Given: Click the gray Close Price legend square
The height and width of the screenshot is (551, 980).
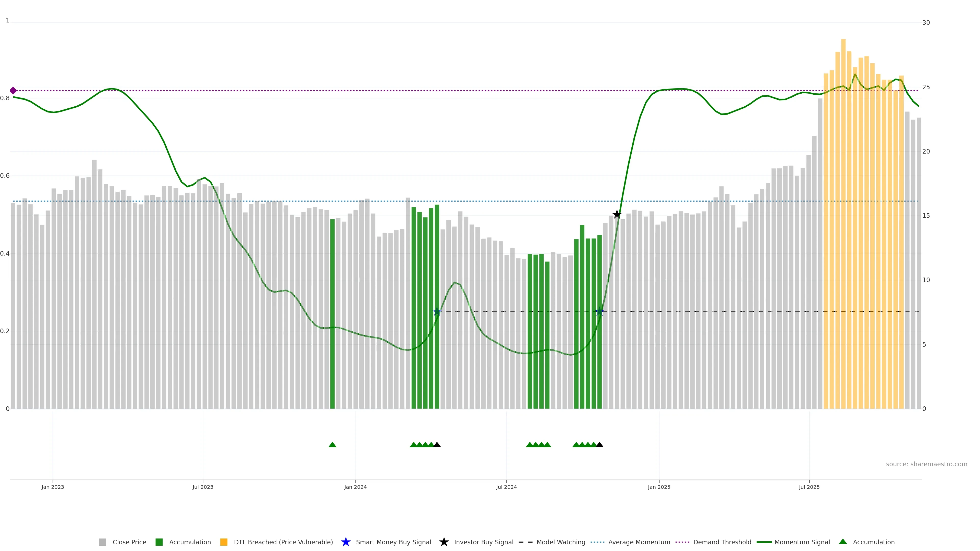Looking at the screenshot, I should (102, 542).
